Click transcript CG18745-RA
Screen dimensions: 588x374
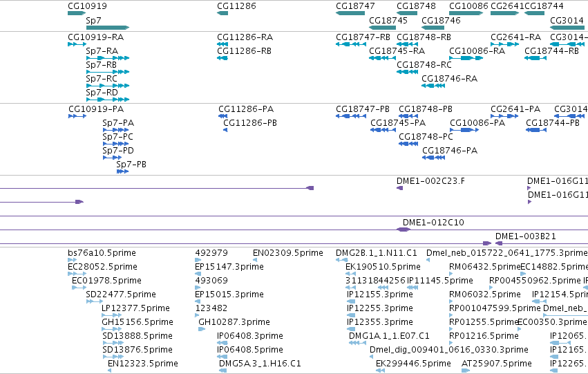click(x=397, y=51)
